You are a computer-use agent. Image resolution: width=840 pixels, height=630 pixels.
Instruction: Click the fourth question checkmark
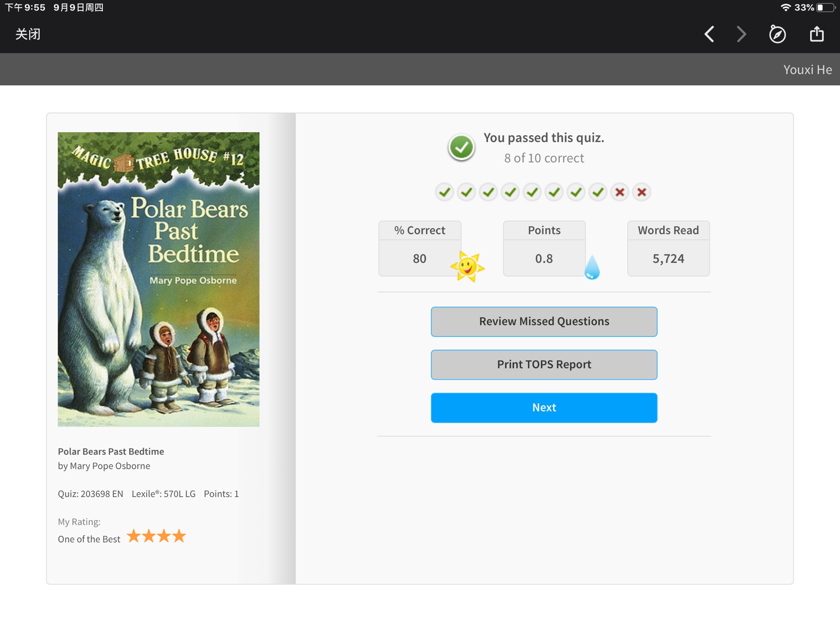[x=510, y=192]
